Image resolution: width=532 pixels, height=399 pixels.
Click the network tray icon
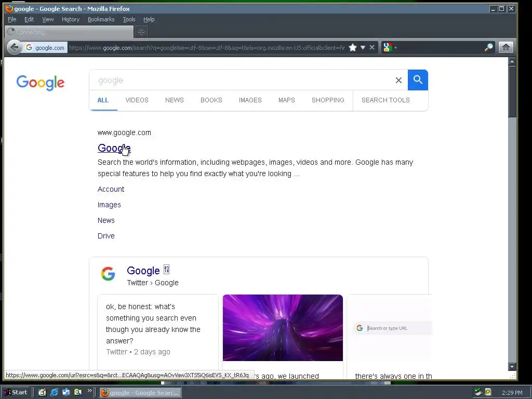pos(478,392)
